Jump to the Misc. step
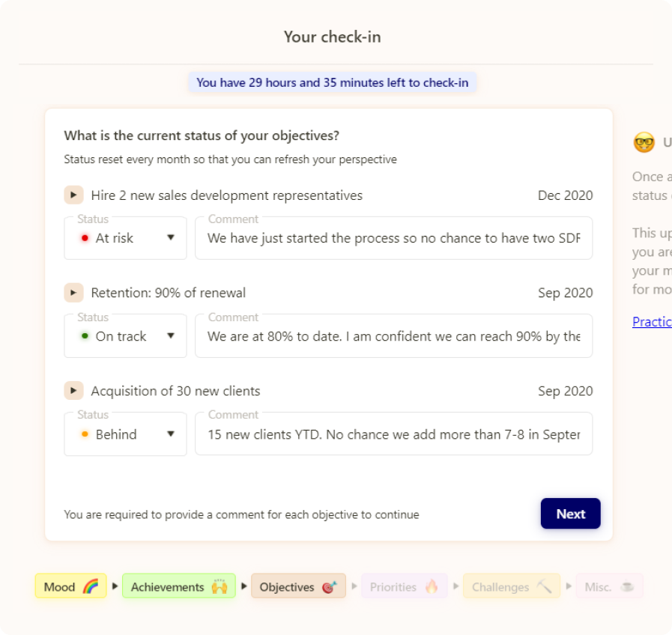 click(608, 586)
